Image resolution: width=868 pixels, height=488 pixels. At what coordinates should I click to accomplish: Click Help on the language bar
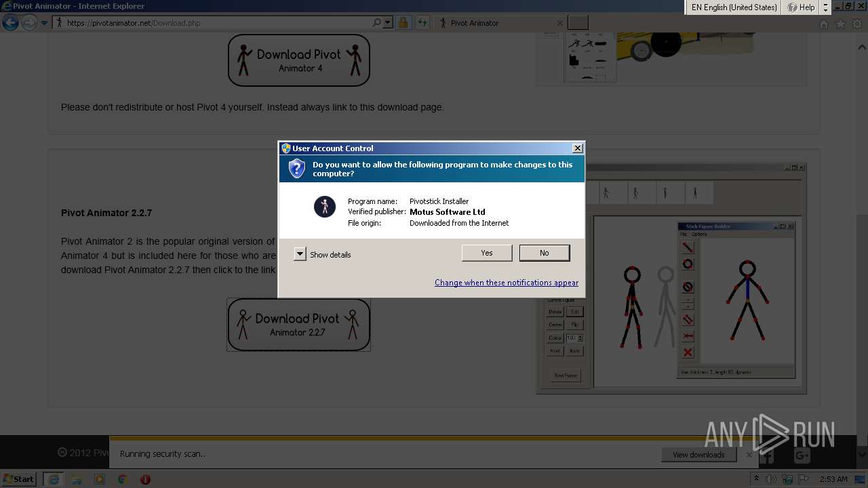801,7
